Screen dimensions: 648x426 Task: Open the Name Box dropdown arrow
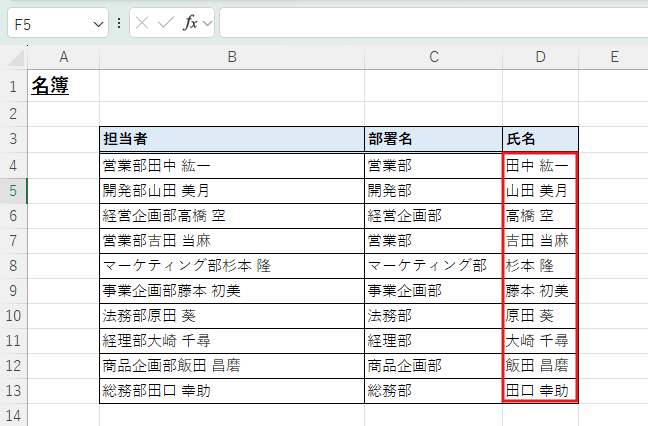click(98, 23)
